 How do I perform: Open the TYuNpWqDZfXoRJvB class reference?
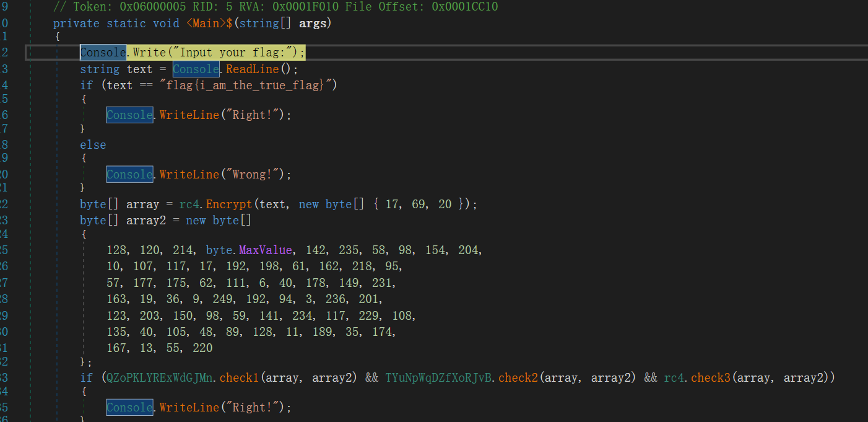(x=439, y=378)
